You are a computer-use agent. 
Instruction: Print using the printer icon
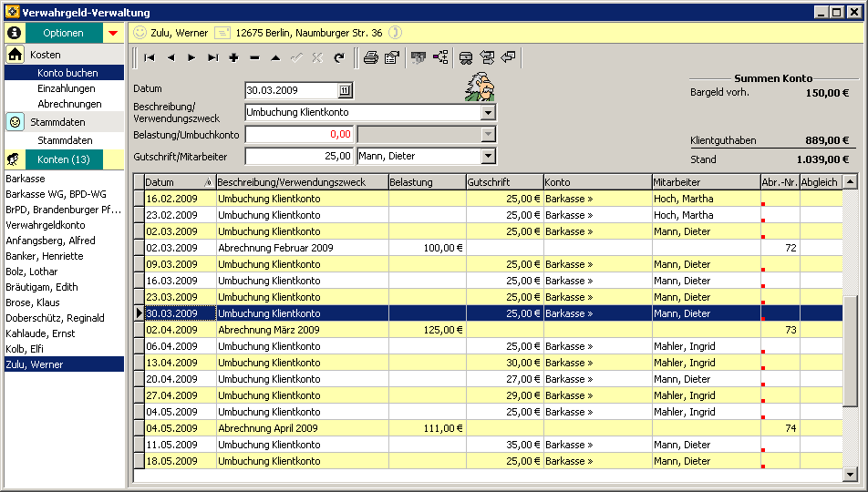(x=370, y=57)
